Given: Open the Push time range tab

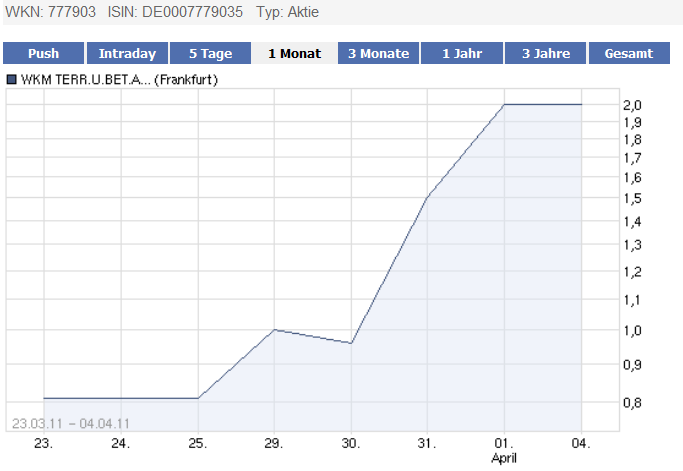Looking at the screenshot, I should (43, 54).
